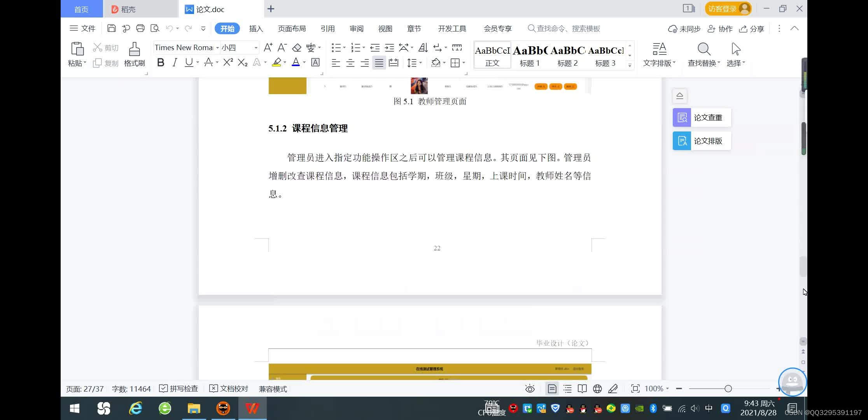Image resolution: width=868 pixels, height=420 pixels.
Task: Open Find and Replace (查找替换)
Action: pyautogui.click(x=703, y=54)
